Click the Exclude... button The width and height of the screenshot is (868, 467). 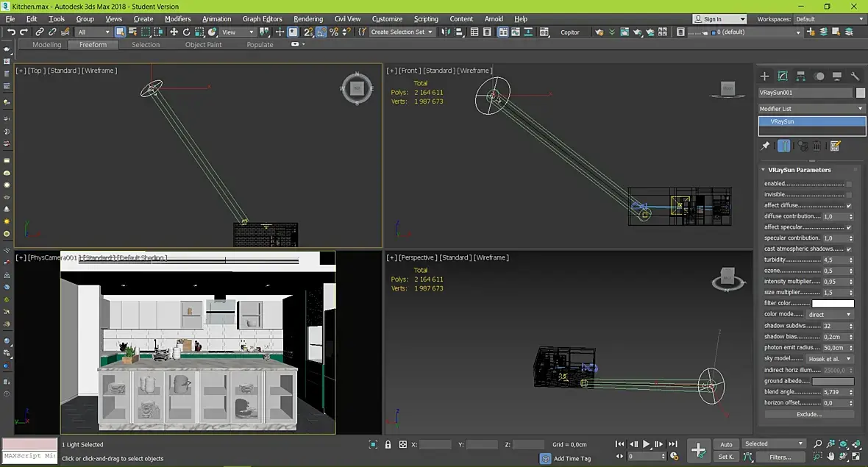[x=809, y=414]
